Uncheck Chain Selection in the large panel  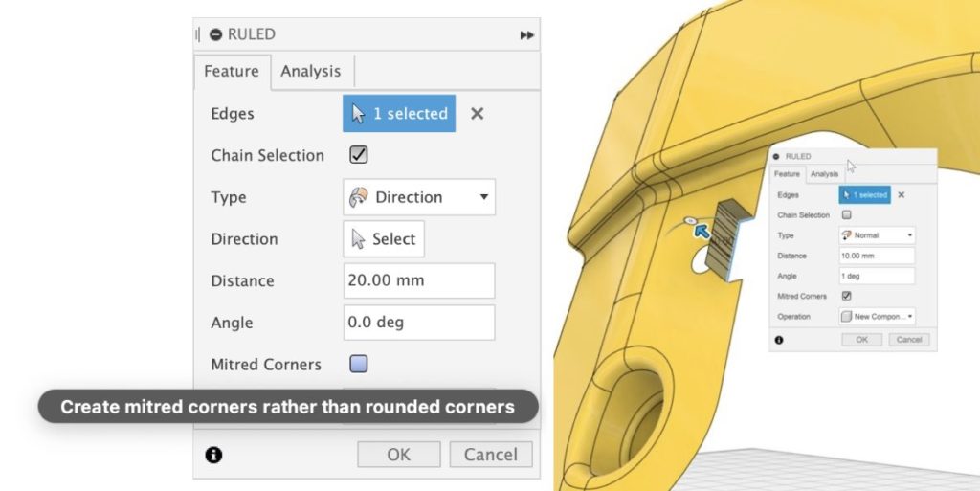(359, 155)
